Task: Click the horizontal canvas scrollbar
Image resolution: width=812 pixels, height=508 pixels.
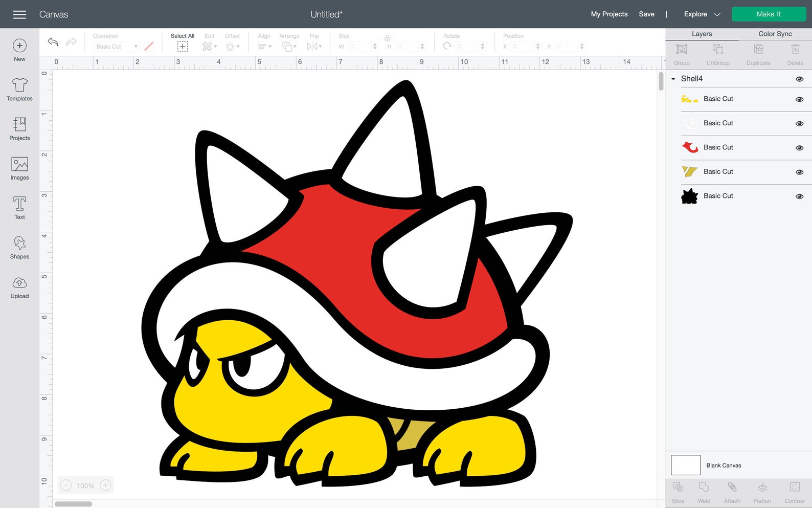Action: tap(73, 504)
